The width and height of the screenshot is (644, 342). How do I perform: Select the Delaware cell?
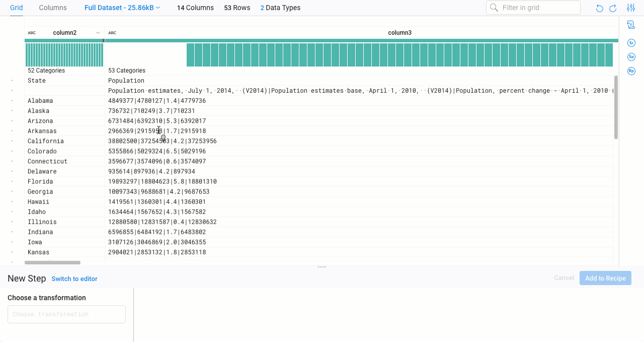pos(64,171)
